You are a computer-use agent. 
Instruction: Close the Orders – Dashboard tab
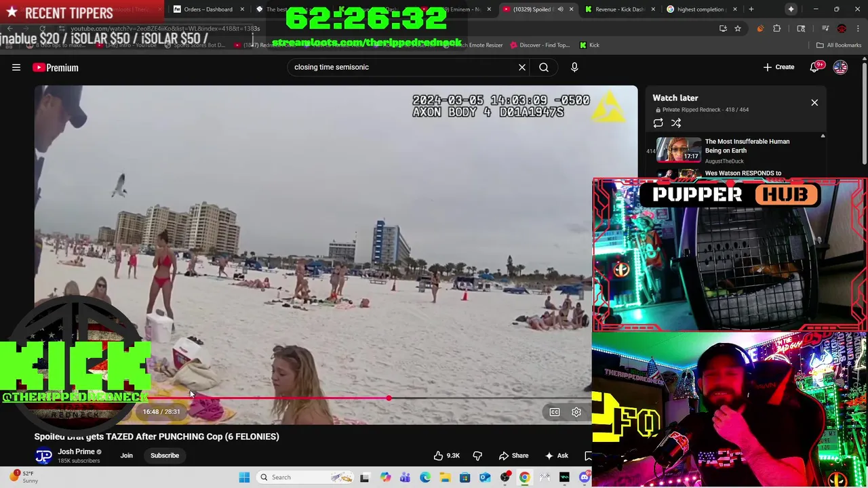coord(242,9)
